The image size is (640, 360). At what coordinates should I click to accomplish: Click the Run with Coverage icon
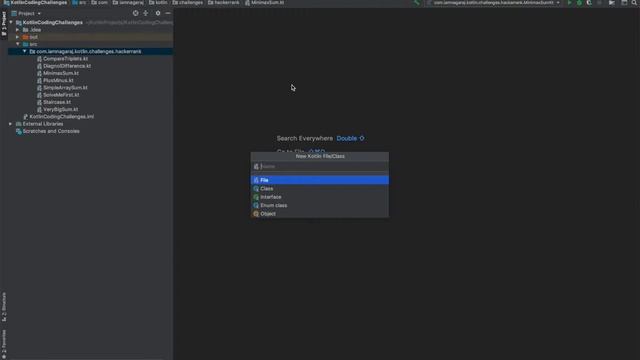click(x=589, y=3)
